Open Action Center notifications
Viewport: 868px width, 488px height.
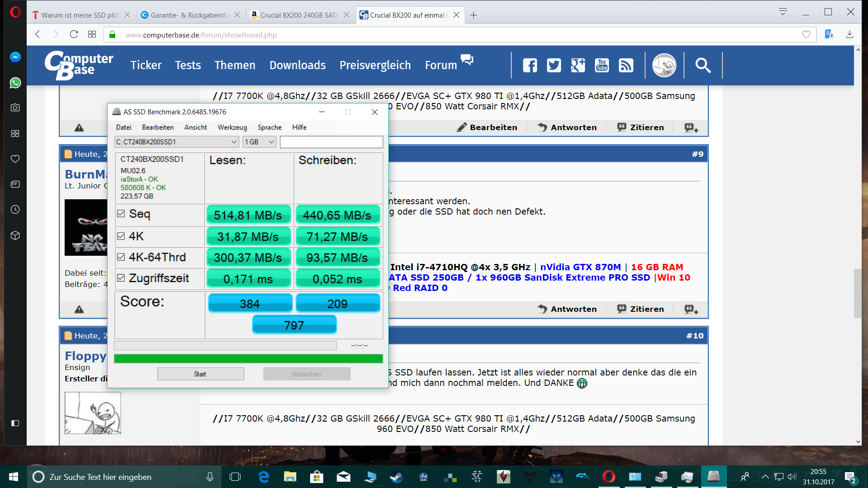[850, 477]
